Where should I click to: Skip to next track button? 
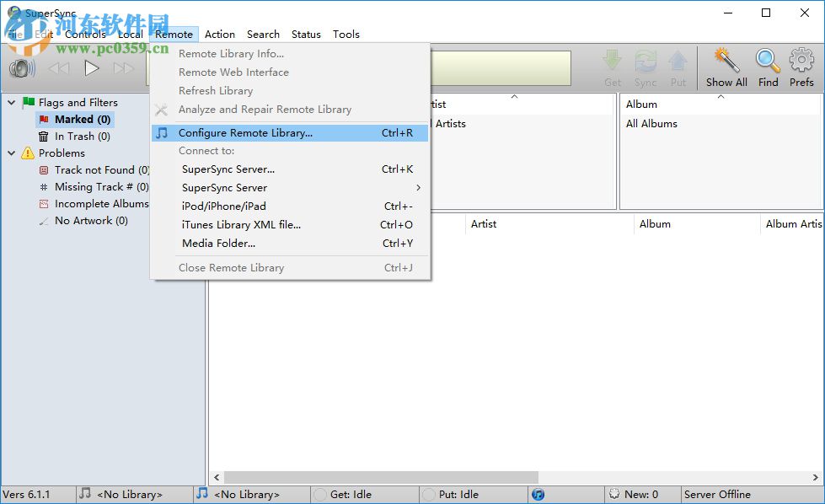pyautogui.click(x=124, y=68)
